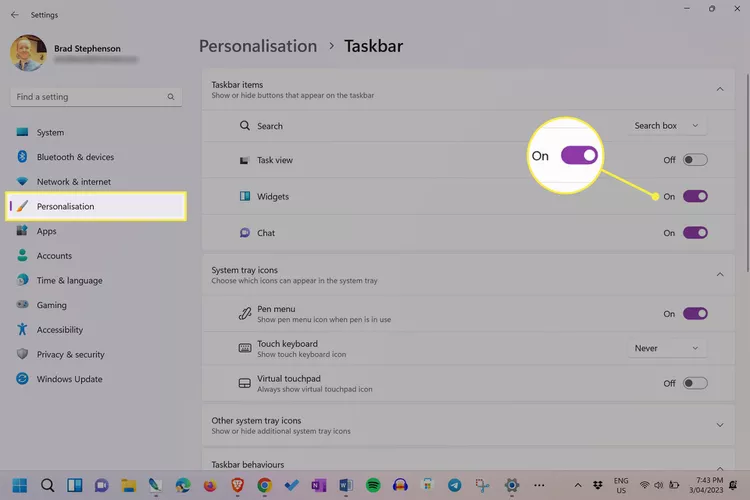Open Microsoft Store from the taskbar
This screenshot has width=750, height=500.
[x=427, y=485]
